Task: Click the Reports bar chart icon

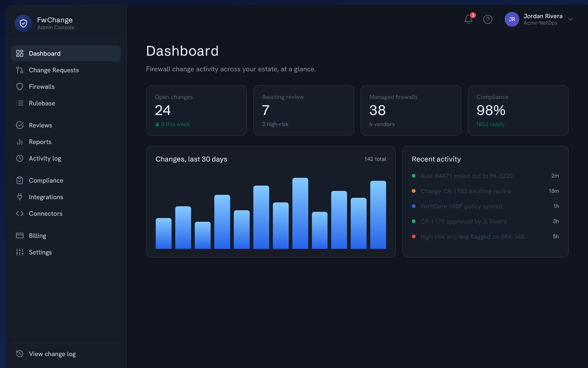Action: 20,142
